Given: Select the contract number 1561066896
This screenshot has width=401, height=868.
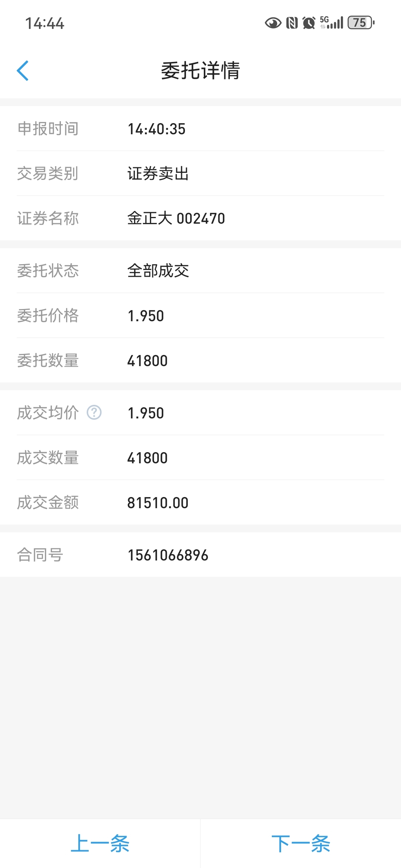Looking at the screenshot, I should point(168,555).
